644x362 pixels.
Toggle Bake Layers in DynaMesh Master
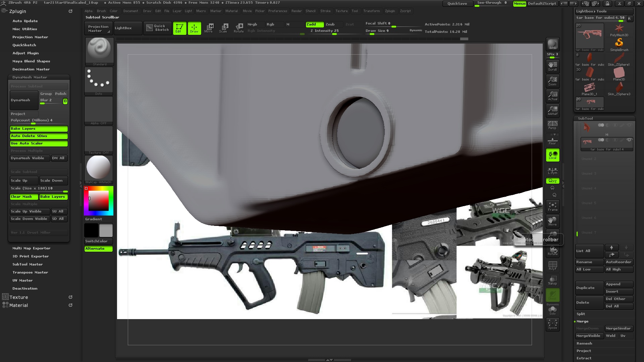tap(39, 129)
